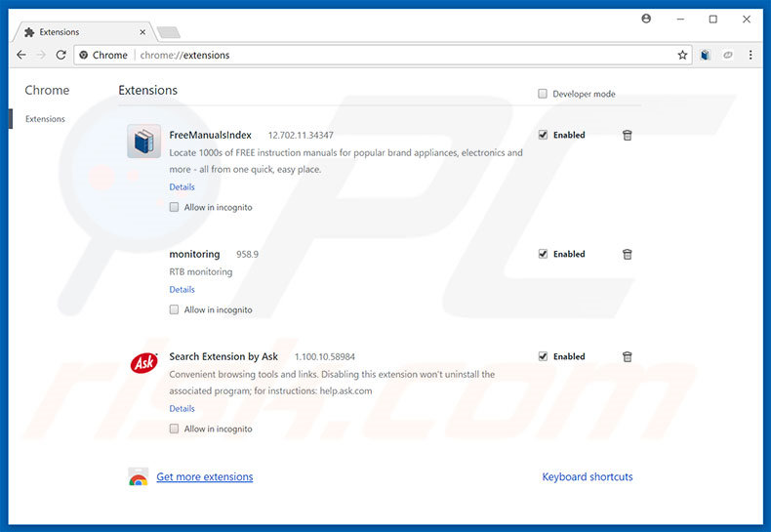The image size is (771, 532).
Task: Open the Chrome profile avatar icon
Action: (x=646, y=19)
